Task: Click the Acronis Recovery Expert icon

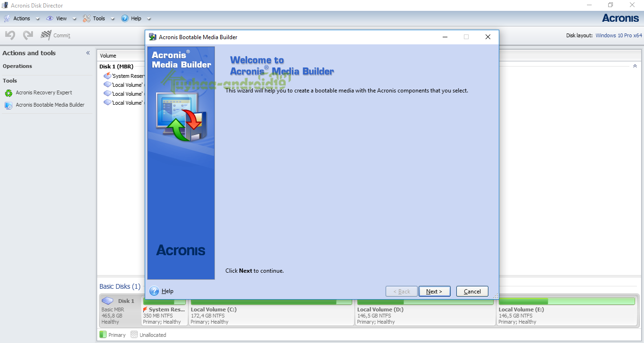Action: coord(8,93)
